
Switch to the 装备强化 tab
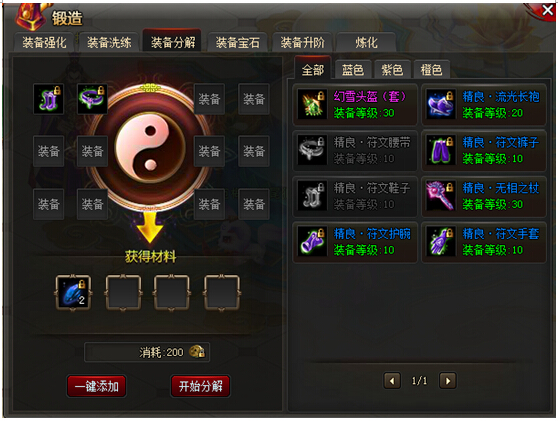(44, 43)
